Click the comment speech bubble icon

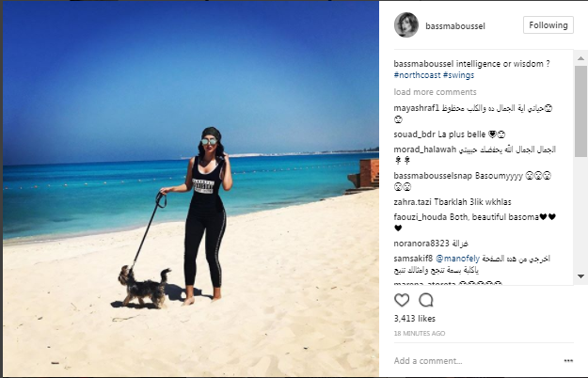click(426, 300)
